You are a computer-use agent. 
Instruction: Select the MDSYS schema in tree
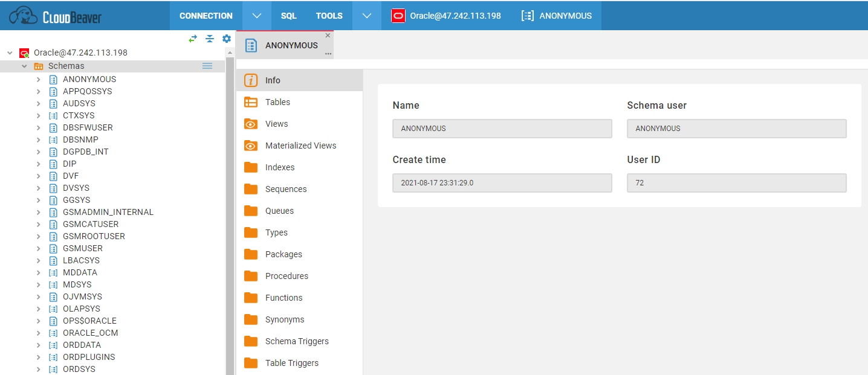tap(77, 284)
